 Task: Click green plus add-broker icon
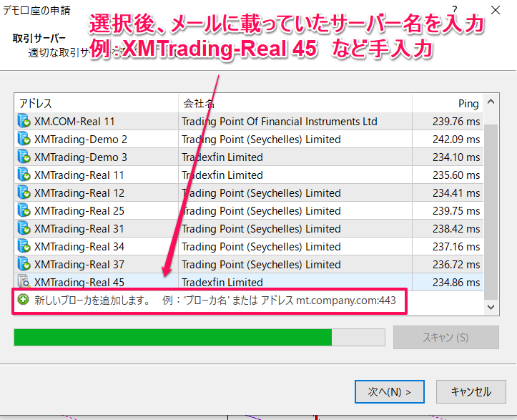[23, 300]
